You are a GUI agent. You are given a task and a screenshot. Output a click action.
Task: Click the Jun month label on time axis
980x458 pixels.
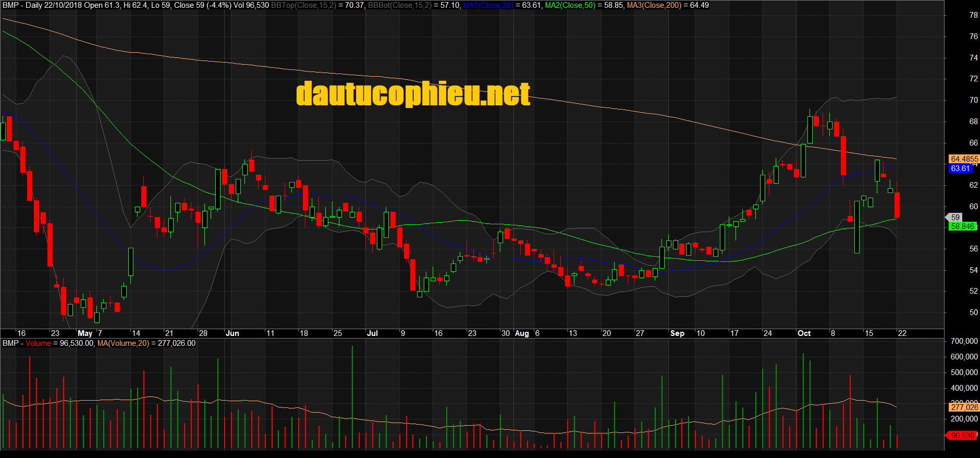tap(232, 333)
